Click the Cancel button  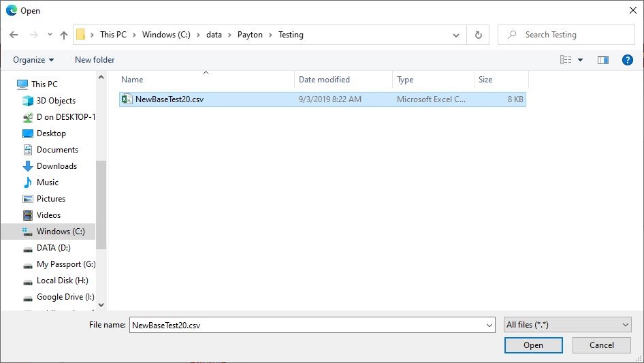pyautogui.click(x=601, y=345)
